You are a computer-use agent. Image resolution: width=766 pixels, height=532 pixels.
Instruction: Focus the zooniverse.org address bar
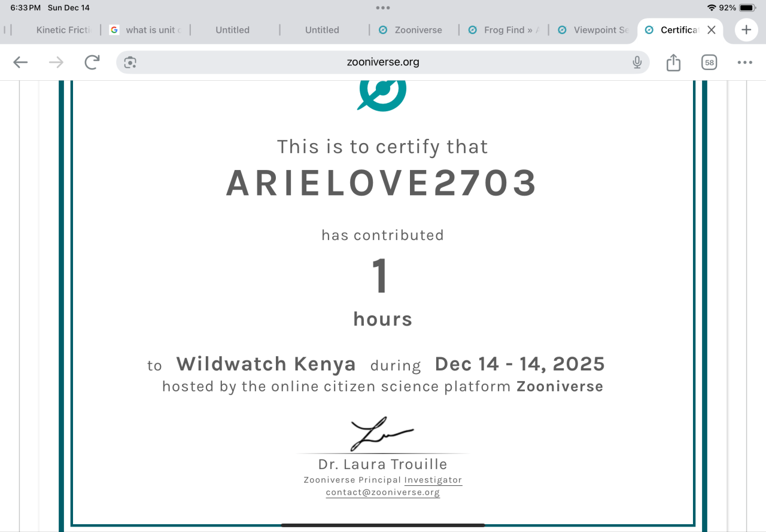pos(383,62)
